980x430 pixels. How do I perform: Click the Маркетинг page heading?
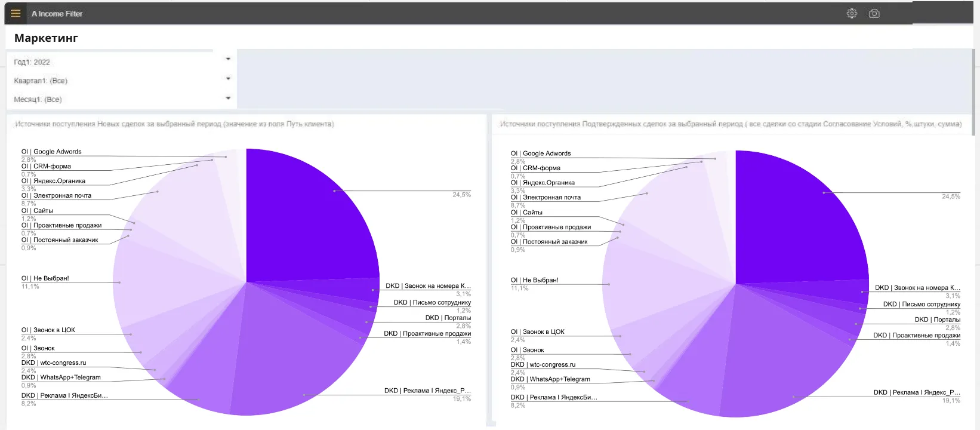pos(46,38)
